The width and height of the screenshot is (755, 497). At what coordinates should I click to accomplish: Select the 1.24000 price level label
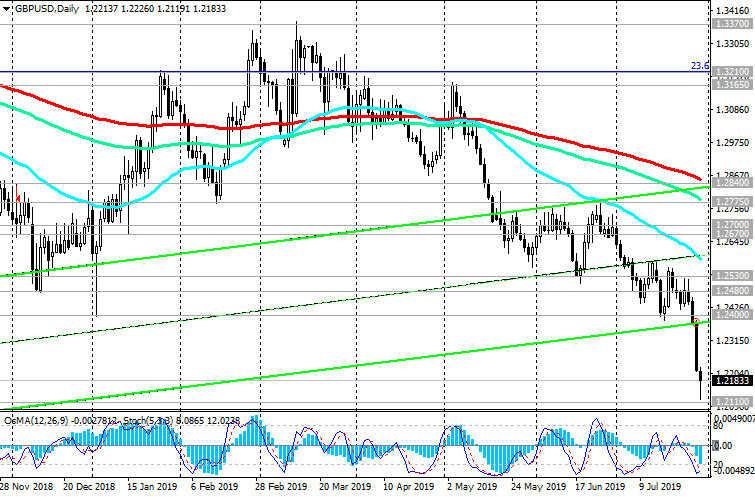point(732,314)
